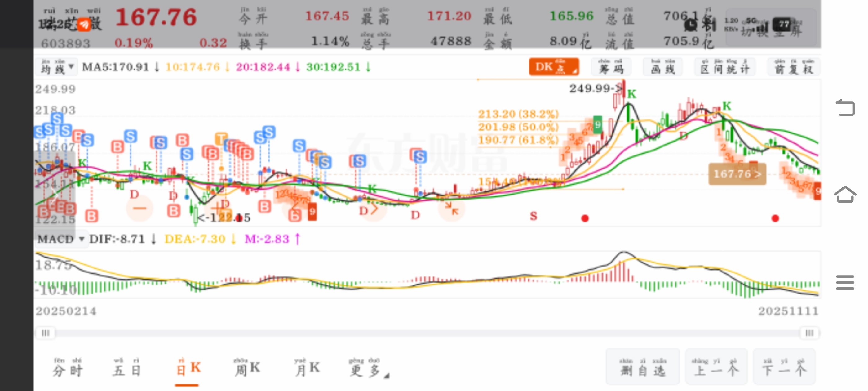
Task: Expand the 均线 moving average dropdown
Action: [57, 67]
